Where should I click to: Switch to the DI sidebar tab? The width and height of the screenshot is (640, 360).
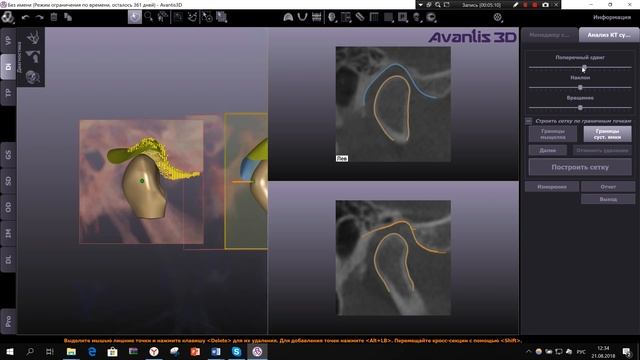tap(8, 67)
